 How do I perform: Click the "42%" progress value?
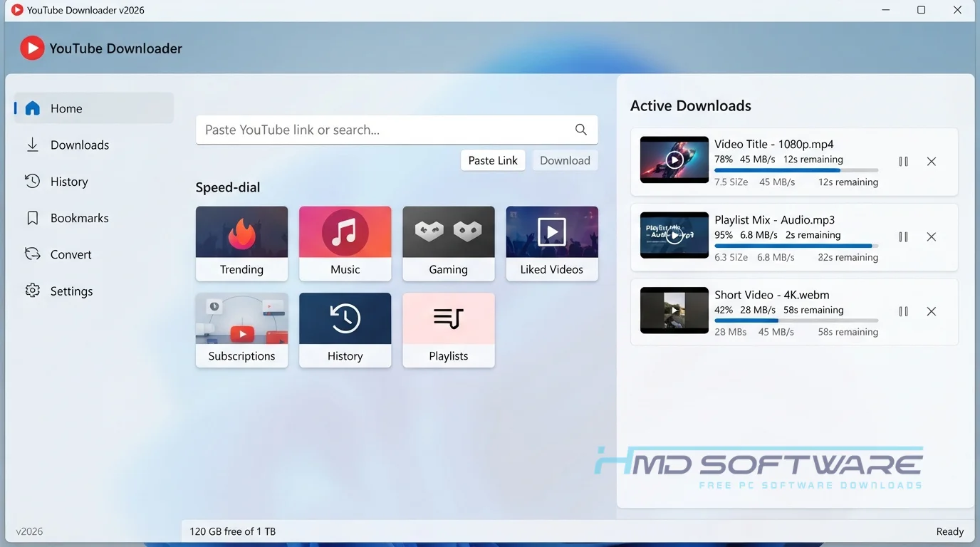coord(724,310)
